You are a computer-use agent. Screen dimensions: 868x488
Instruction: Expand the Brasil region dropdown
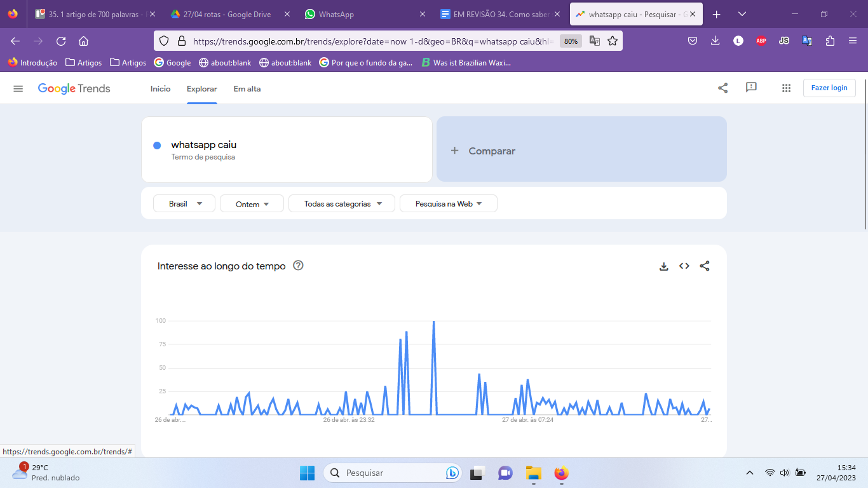coord(184,204)
